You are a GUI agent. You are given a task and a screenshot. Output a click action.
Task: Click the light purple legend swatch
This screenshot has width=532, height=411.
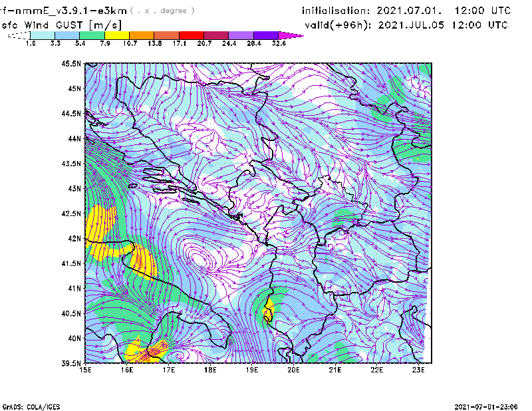241,35
